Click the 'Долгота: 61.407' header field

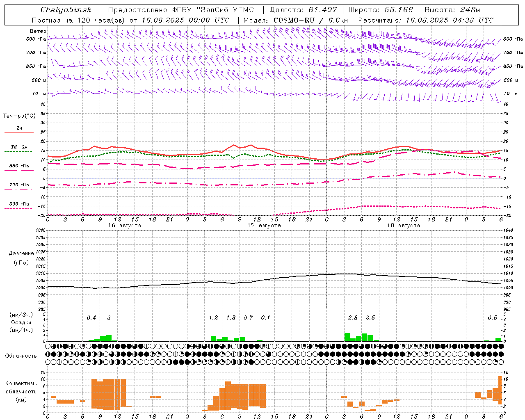point(304,10)
